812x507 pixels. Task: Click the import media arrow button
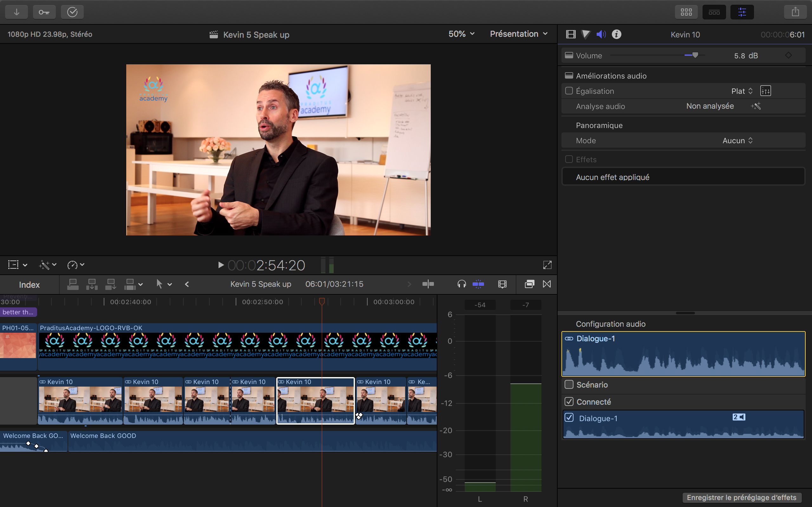(x=16, y=12)
